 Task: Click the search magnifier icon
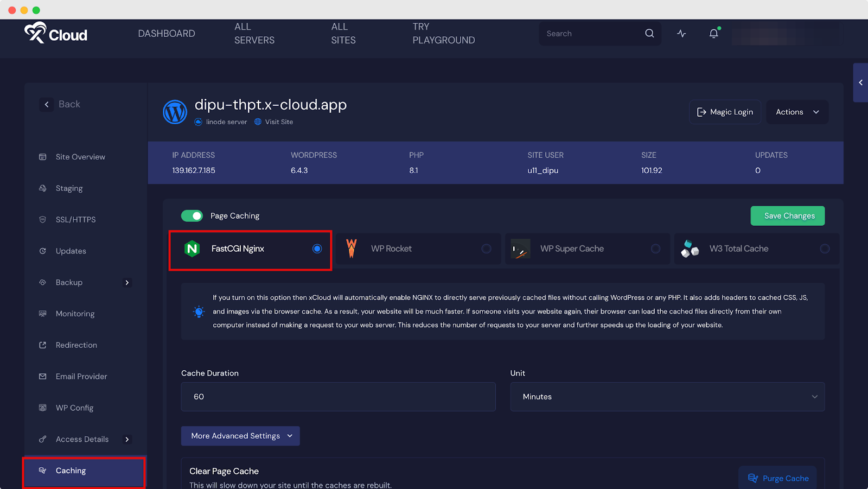[x=649, y=34]
